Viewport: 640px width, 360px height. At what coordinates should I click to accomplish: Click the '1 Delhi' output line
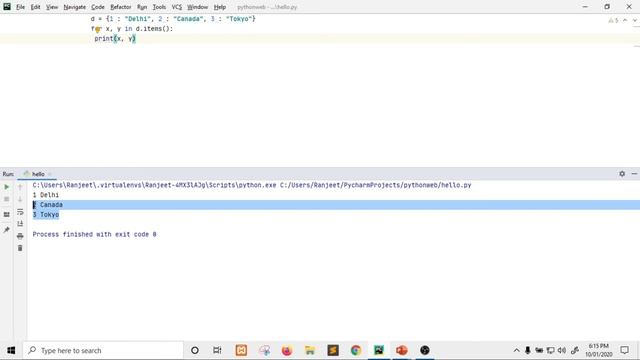click(x=46, y=195)
